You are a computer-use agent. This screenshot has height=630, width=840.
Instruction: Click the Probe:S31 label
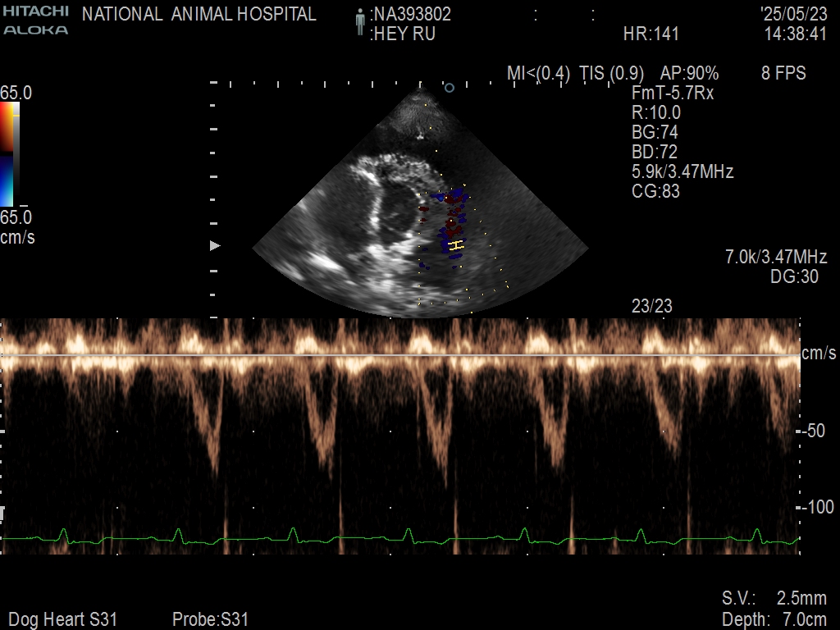210,619
